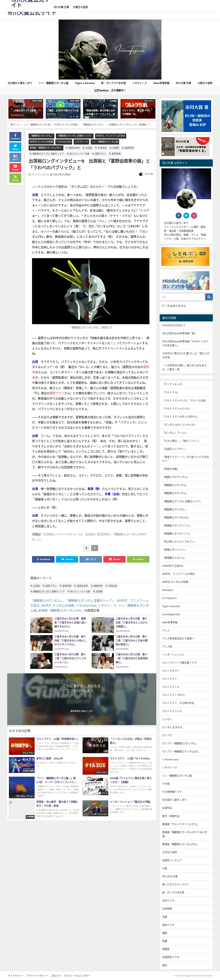
Task: Click the 出渕裕 tag at article top
Action: [87, 148]
